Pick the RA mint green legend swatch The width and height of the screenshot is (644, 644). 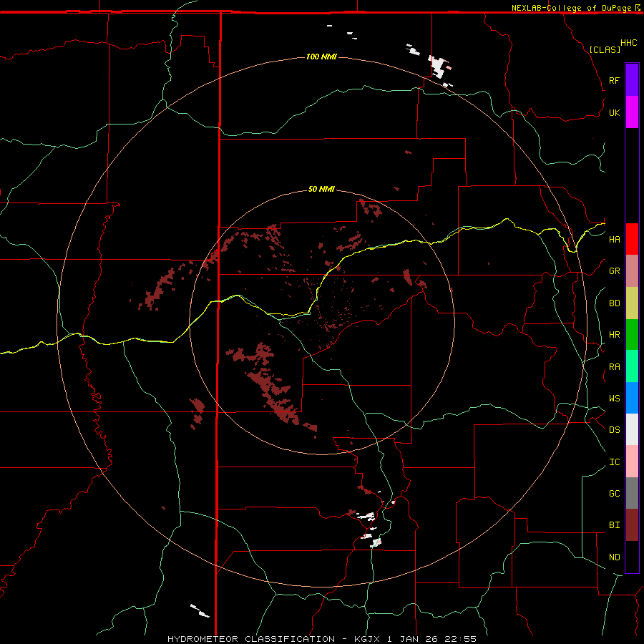(632, 366)
